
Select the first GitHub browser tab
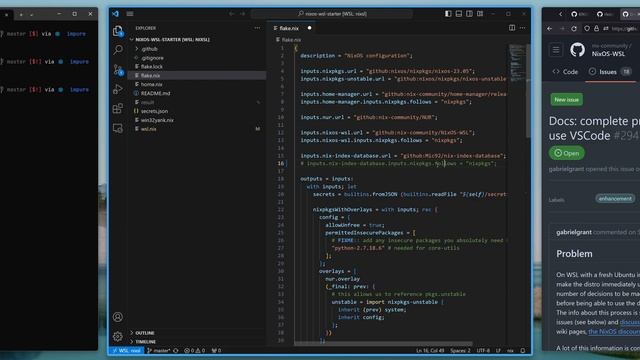[579, 14]
